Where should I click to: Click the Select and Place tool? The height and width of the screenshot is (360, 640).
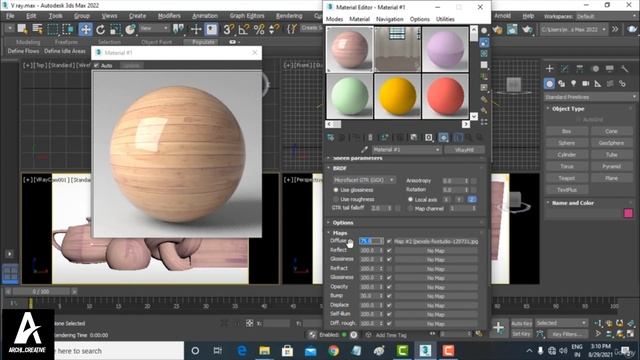coord(131,29)
